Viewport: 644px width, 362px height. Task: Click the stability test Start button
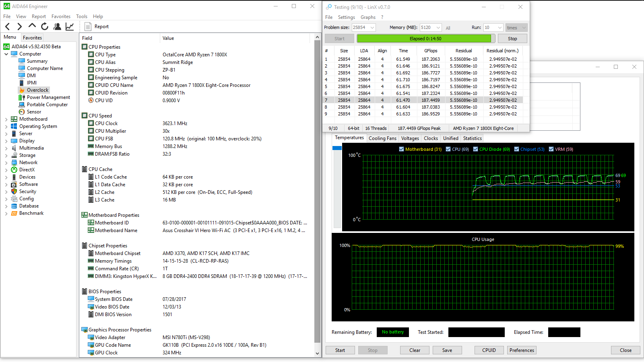point(340,350)
